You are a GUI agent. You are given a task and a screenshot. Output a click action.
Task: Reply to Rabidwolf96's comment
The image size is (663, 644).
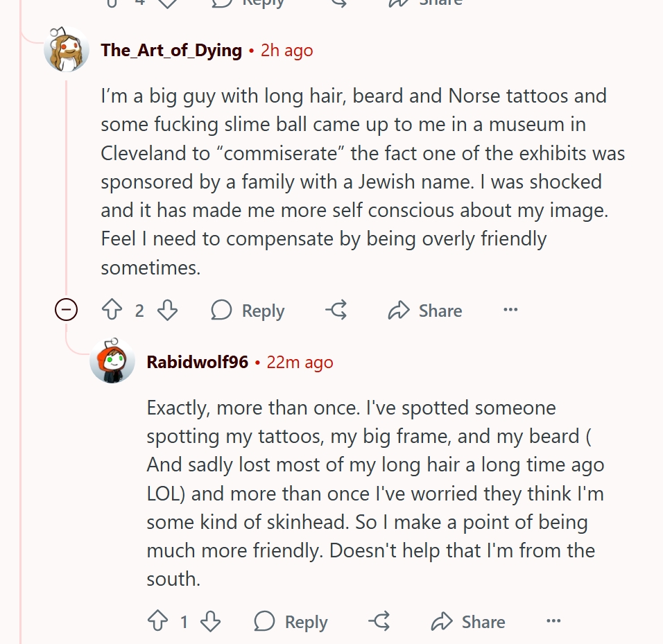[x=291, y=622]
